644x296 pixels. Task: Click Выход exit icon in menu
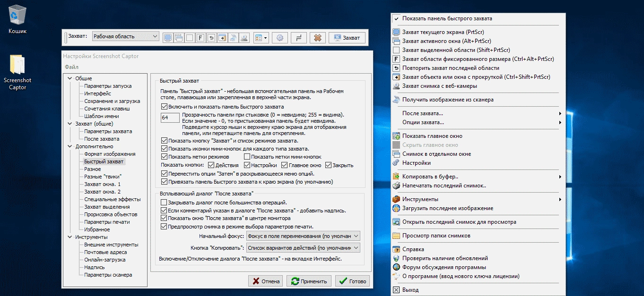click(396, 290)
